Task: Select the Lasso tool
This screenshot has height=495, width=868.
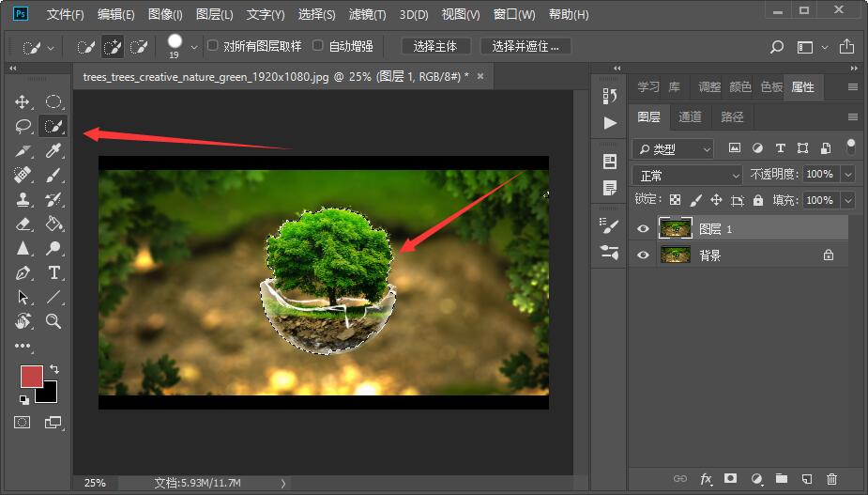Action: pos(23,127)
